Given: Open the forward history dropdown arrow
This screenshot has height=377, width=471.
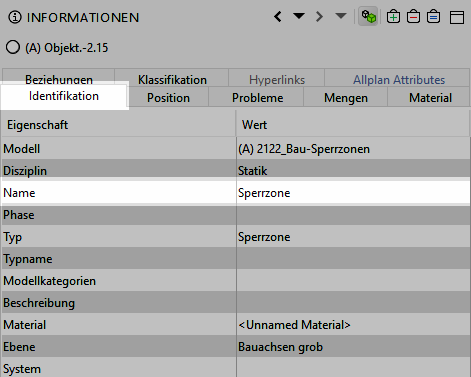Looking at the screenshot, I should pyautogui.click(x=341, y=16).
